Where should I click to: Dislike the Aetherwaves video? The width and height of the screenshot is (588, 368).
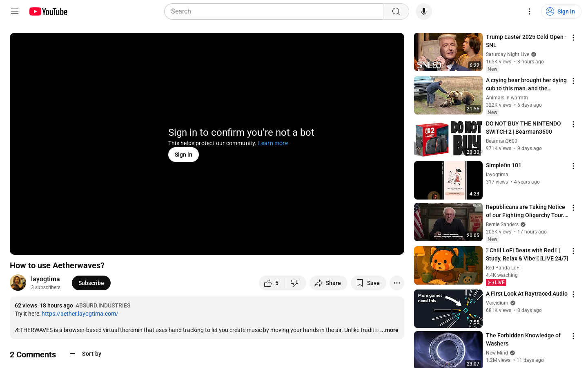tap(295, 283)
